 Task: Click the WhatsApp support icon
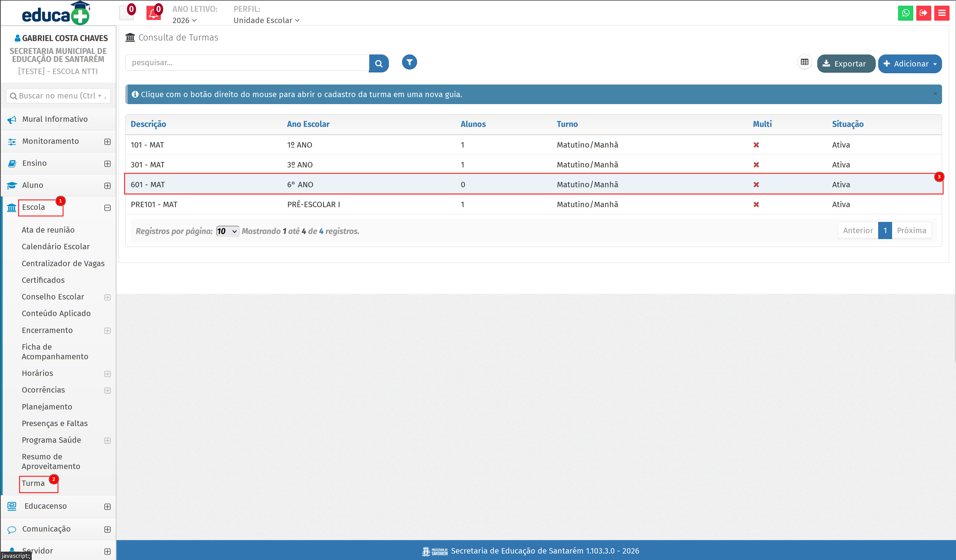click(905, 13)
